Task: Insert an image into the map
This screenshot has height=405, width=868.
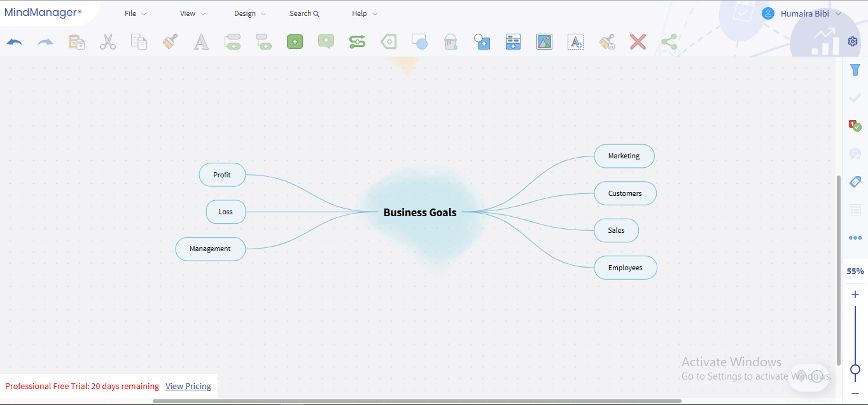Action: (x=544, y=41)
